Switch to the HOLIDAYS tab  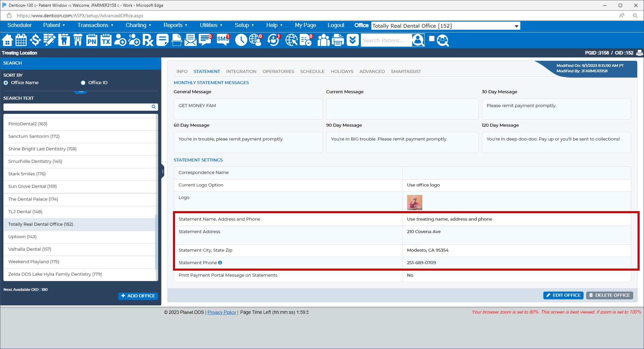coord(342,72)
